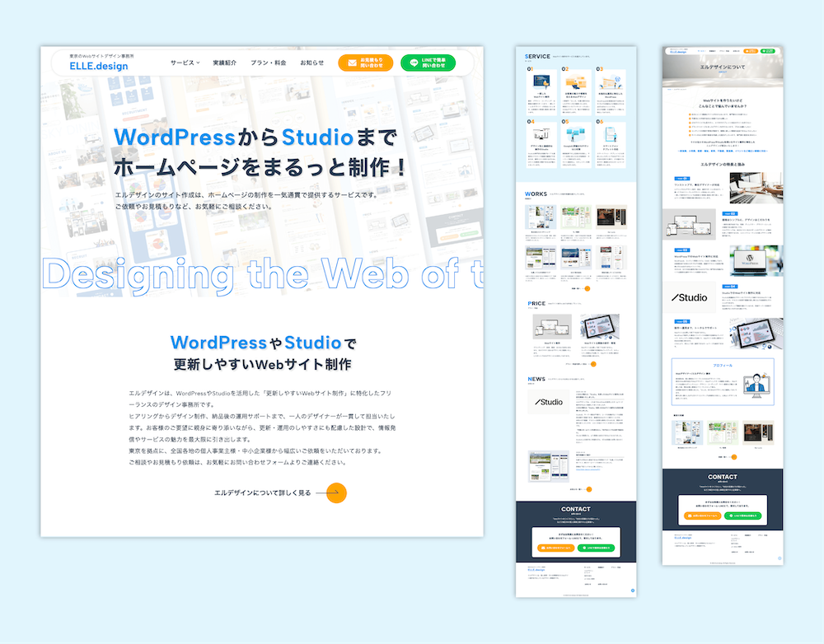Image resolution: width=824 pixels, height=644 pixels.
Task: Click orange arrow below PRICE section
Action: click(x=593, y=364)
